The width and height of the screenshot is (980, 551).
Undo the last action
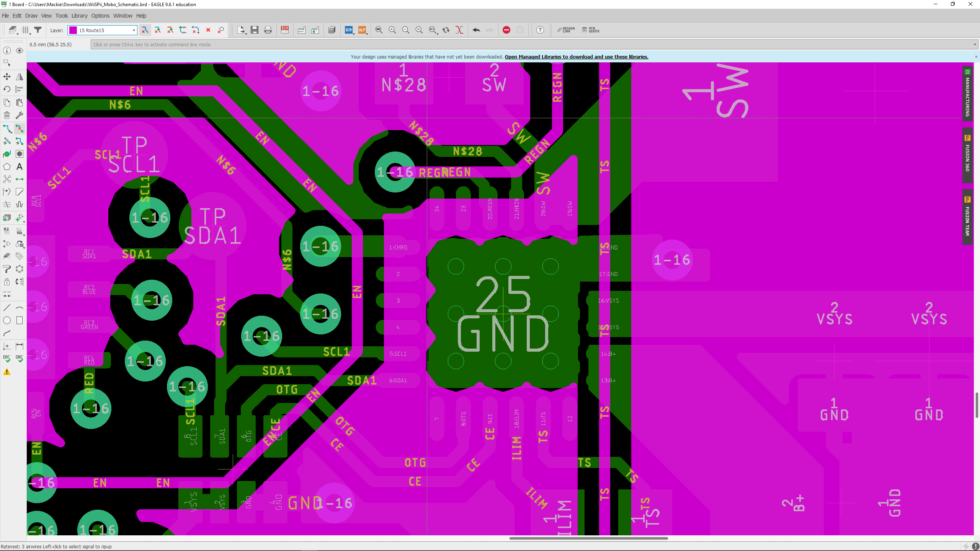[x=476, y=30]
